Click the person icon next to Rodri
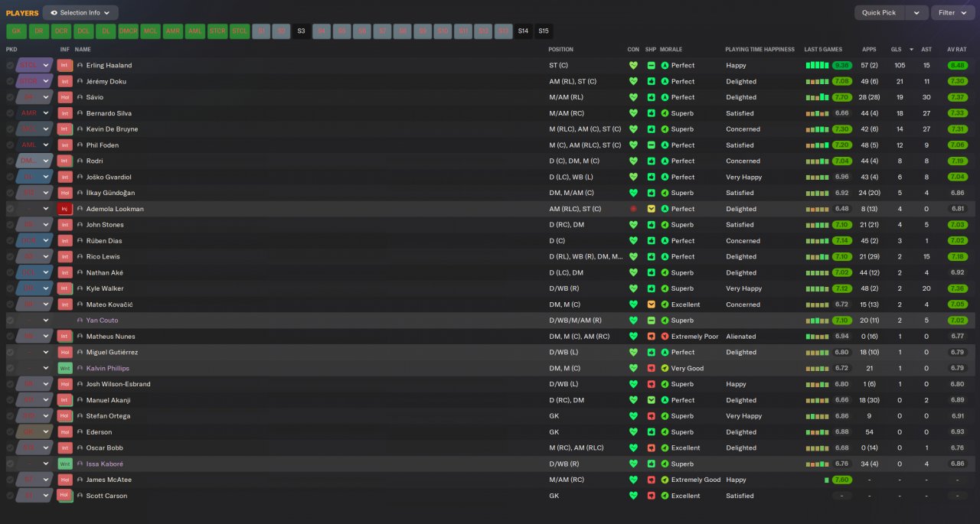The image size is (980, 524). [80, 161]
